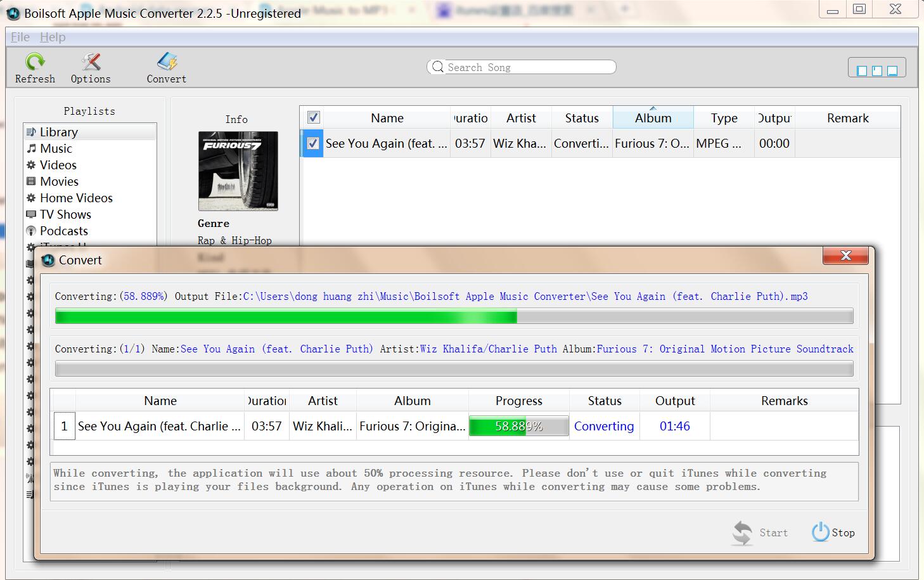The height and width of the screenshot is (580, 924).
Task: Click the "See You Again (feat. ..." cell in the main list
Action: pyautogui.click(x=387, y=143)
